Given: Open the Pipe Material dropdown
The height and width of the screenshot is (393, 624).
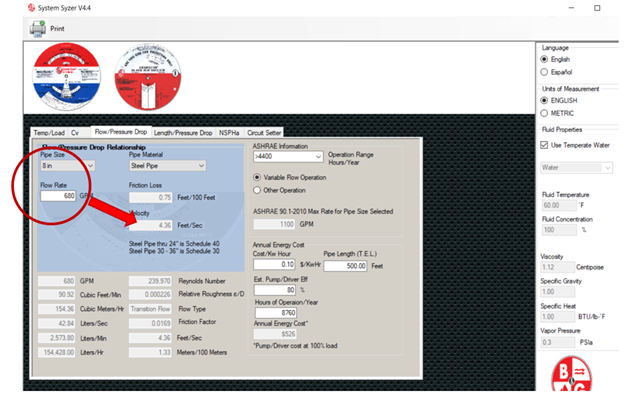Looking at the screenshot, I should 201,166.
